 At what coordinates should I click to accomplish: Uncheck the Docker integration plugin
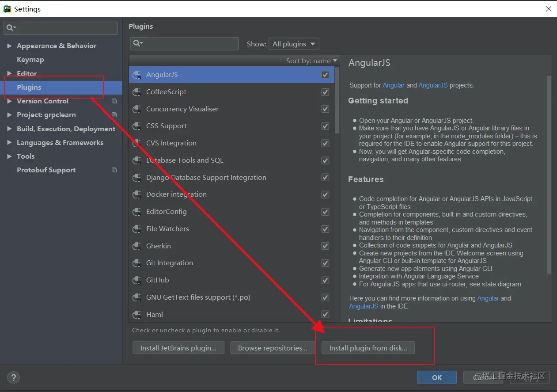(326, 194)
